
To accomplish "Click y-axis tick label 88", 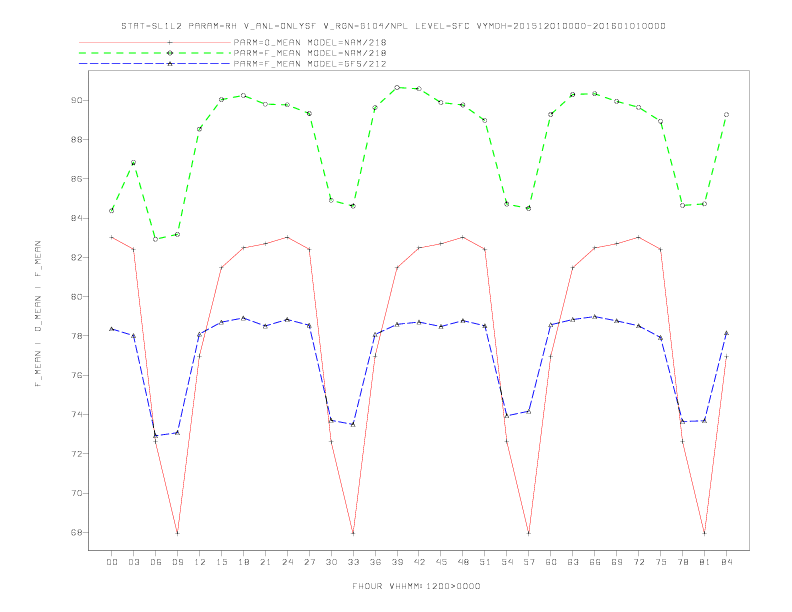I will click(x=76, y=139).
